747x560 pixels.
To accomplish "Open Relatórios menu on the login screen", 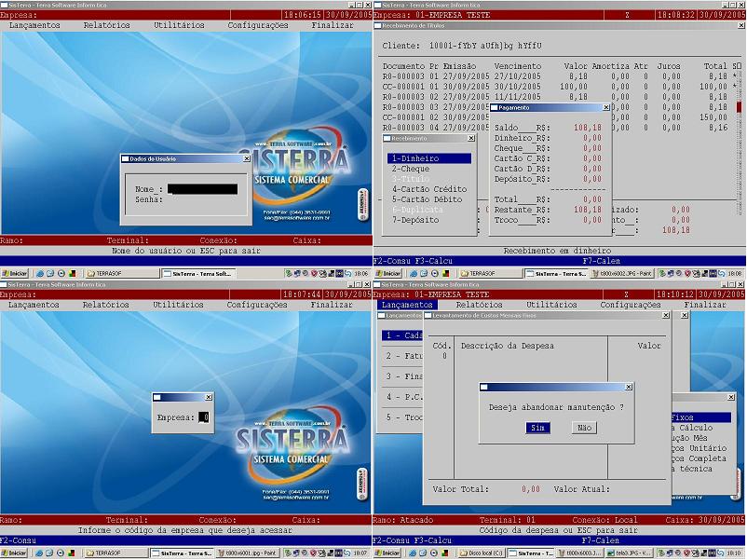I will pyautogui.click(x=107, y=25).
